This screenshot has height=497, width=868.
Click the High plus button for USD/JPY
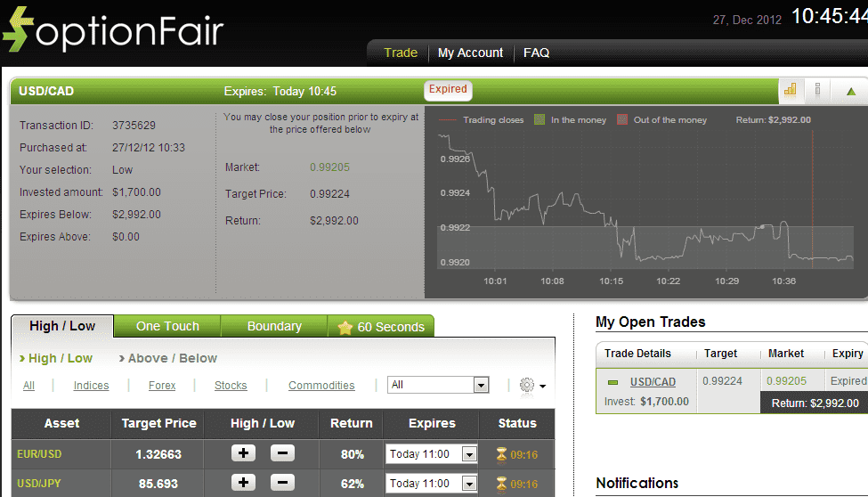[x=243, y=483]
